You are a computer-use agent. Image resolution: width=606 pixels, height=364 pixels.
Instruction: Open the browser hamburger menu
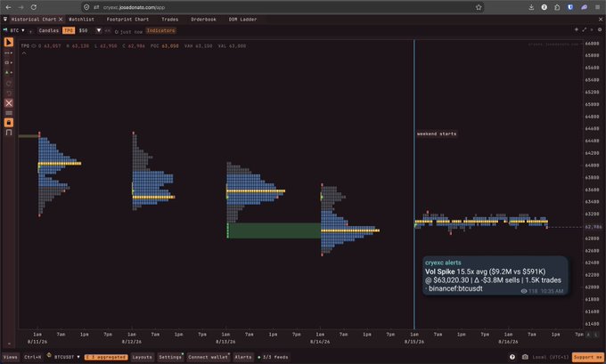click(597, 7)
